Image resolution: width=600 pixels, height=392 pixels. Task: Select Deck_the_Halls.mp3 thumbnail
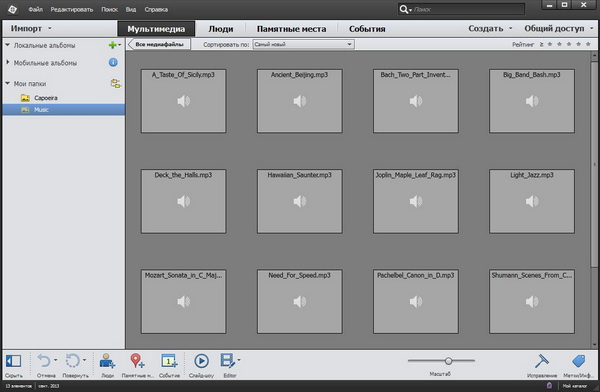click(x=184, y=201)
